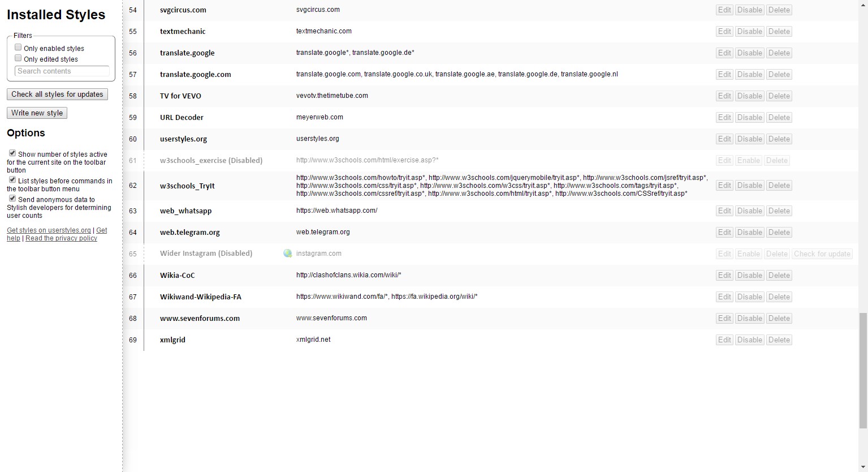The image size is (868, 472).
Task: Uncheck "Send anonymous data" option
Action: (12, 198)
